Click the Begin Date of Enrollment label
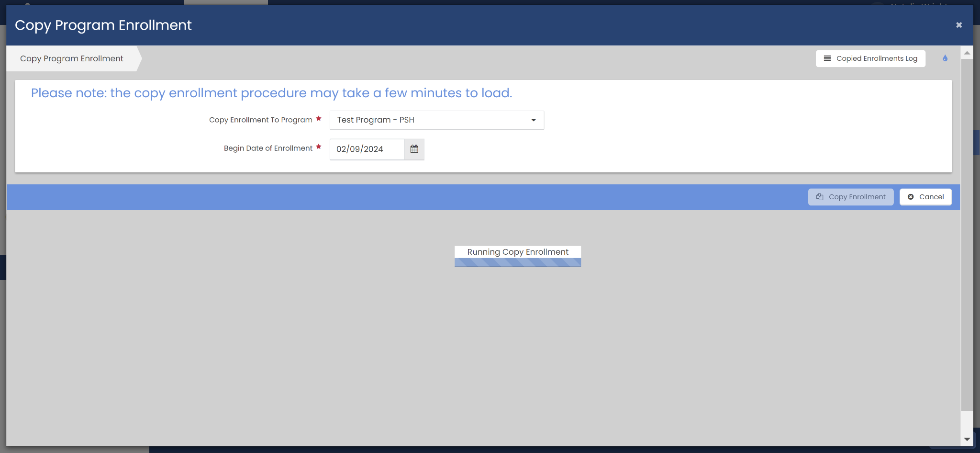 click(x=268, y=148)
